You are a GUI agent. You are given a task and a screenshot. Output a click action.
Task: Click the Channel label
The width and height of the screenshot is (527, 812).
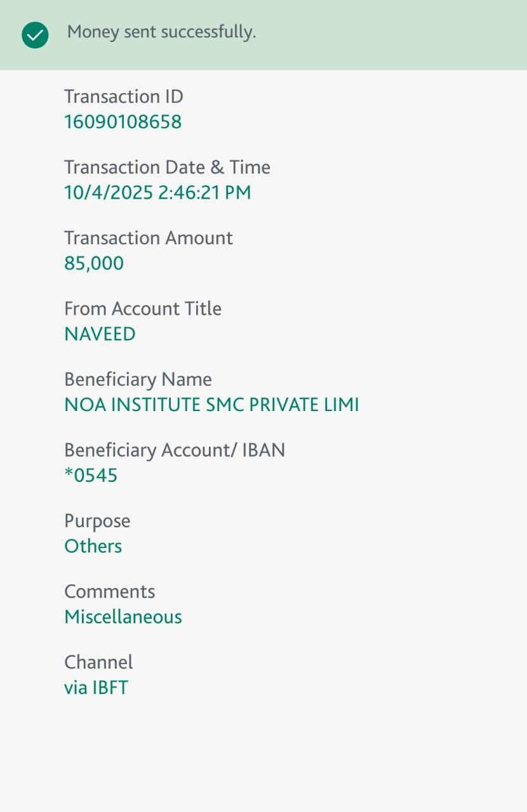pos(98,662)
